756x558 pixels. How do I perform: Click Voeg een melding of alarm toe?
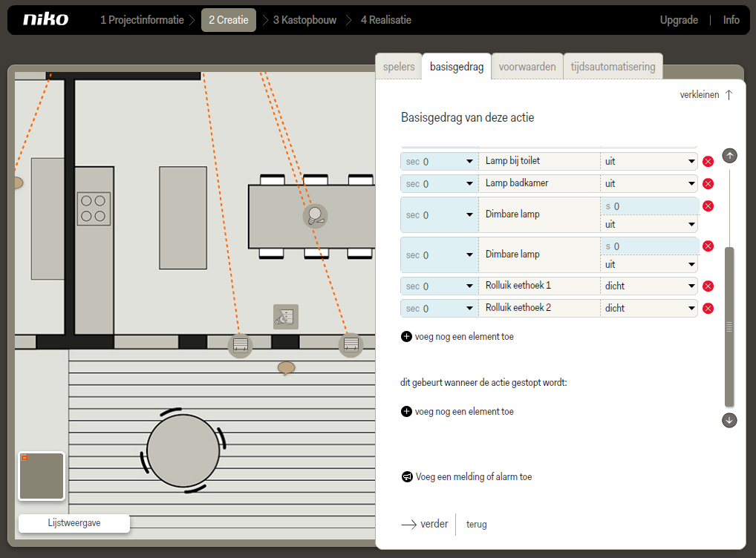474,476
